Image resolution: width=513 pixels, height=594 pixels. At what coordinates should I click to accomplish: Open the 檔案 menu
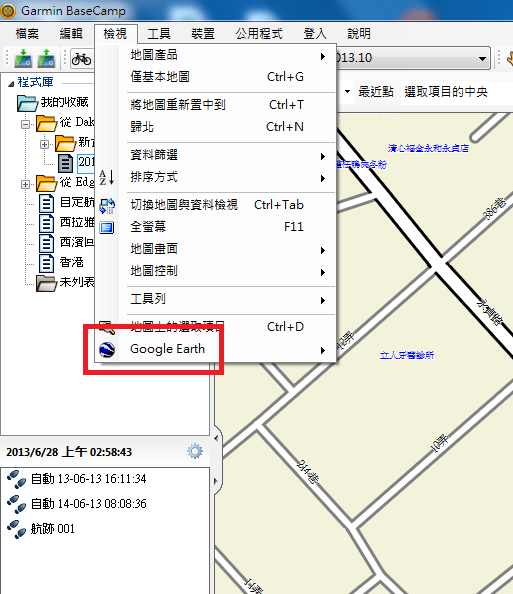coord(27,34)
